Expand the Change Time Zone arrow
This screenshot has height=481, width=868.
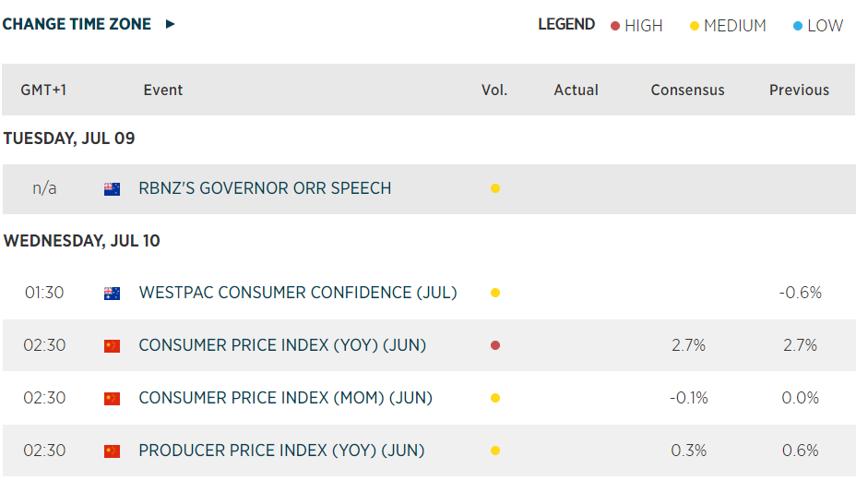coord(170,25)
